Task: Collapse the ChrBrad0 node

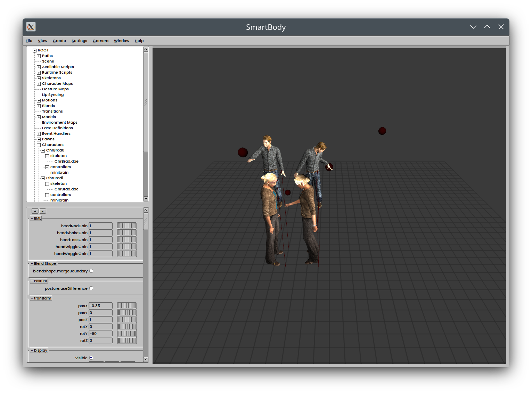Action: pyautogui.click(x=43, y=150)
